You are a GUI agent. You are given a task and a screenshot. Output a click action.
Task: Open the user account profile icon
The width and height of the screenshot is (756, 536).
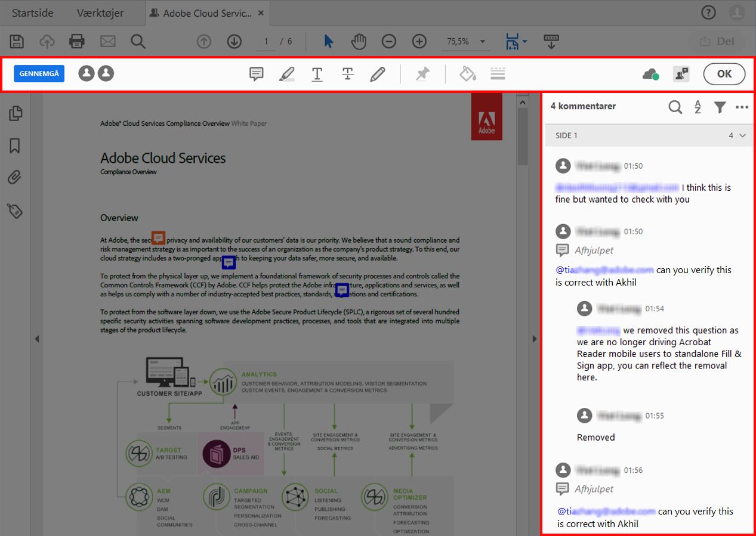(737, 12)
